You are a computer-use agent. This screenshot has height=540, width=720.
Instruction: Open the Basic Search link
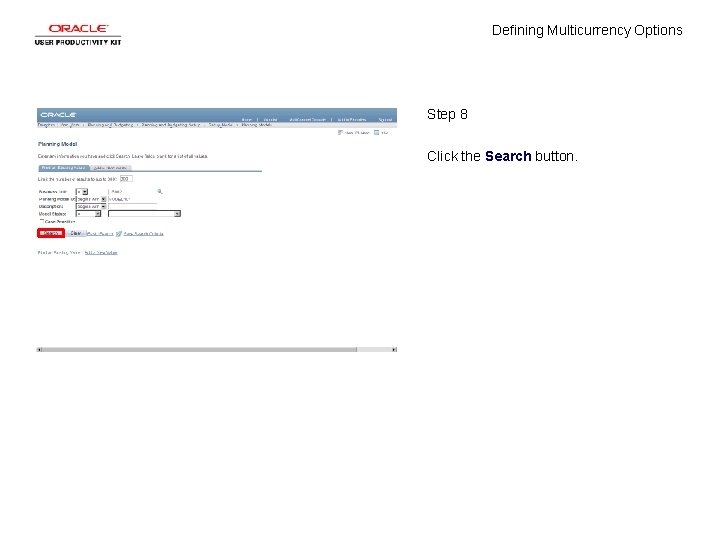point(100,234)
